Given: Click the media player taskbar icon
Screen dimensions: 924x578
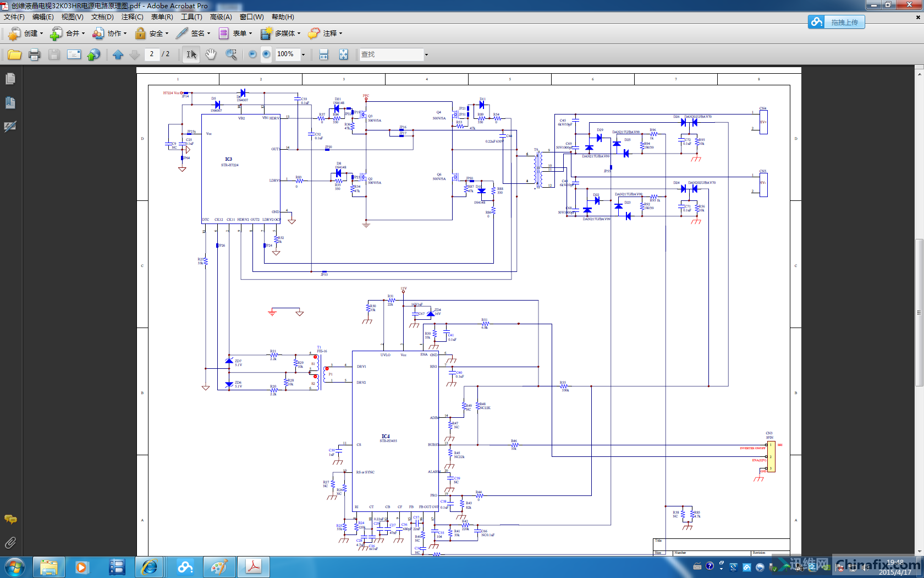Looking at the screenshot, I should [x=81, y=567].
